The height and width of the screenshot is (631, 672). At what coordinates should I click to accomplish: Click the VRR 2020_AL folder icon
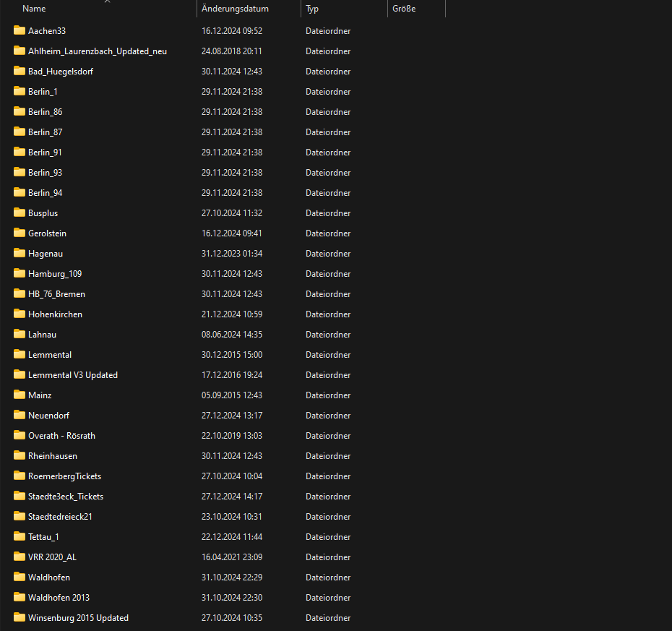click(20, 557)
